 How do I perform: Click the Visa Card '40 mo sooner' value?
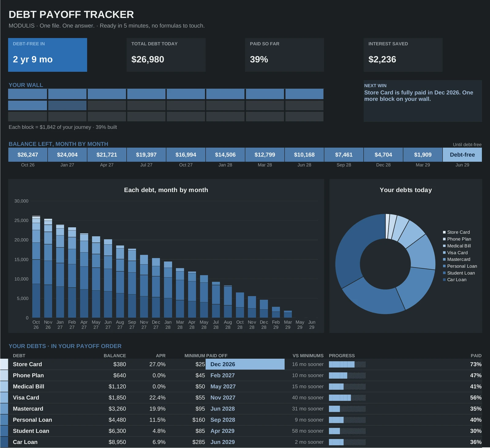308,398
